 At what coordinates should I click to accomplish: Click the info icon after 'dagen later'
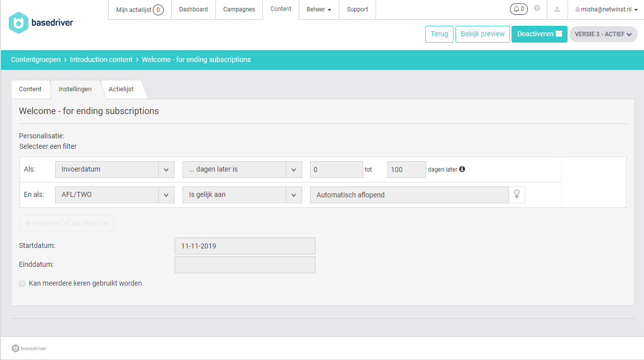462,169
